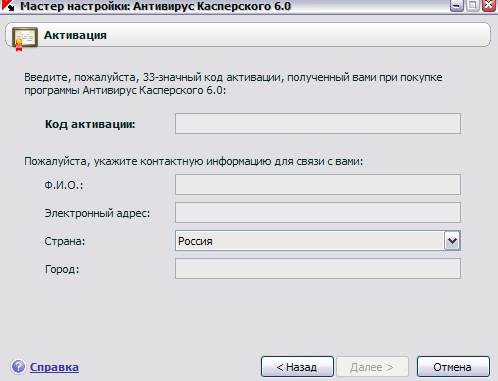
Task: Close the setup wizard window
Action: (489, 6)
